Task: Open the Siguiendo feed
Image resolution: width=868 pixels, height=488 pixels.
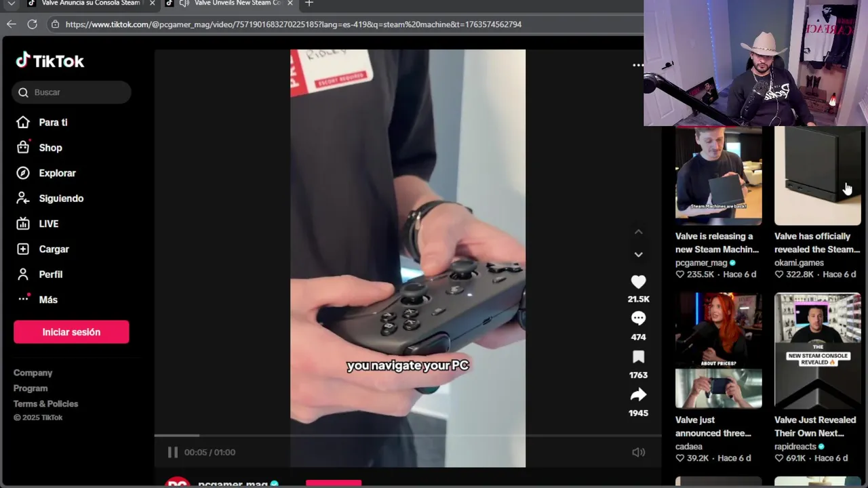Action: (x=50, y=199)
